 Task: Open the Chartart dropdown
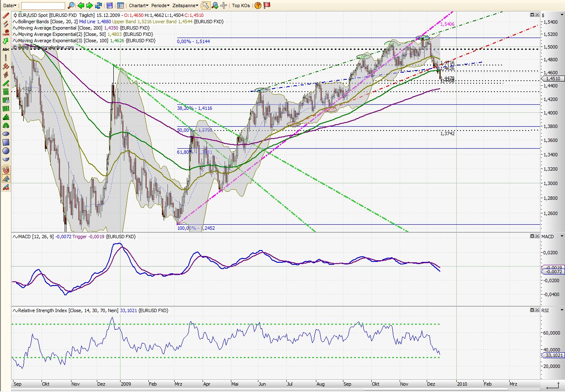tap(138, 5)
